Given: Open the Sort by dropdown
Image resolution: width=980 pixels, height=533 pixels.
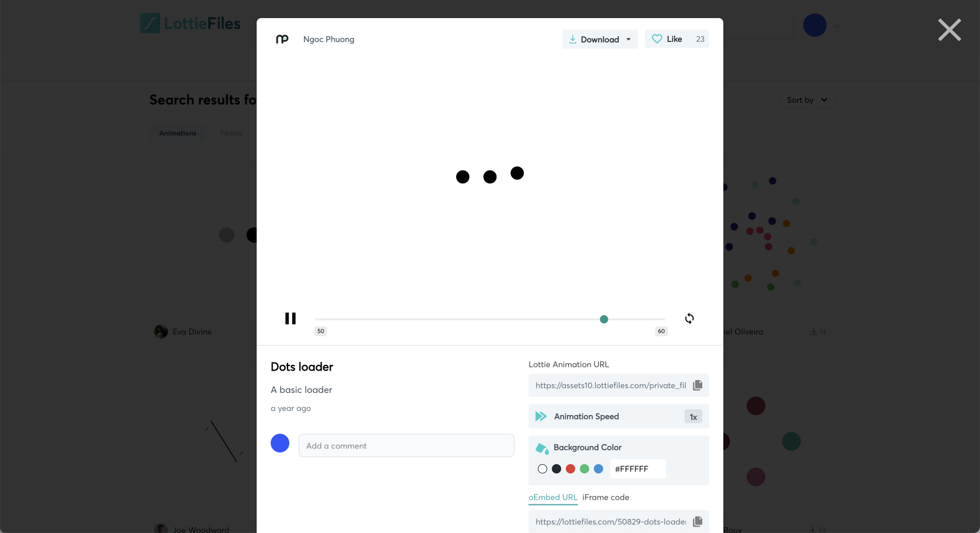Looking at the screenshot, I should [x=807, y=100].
